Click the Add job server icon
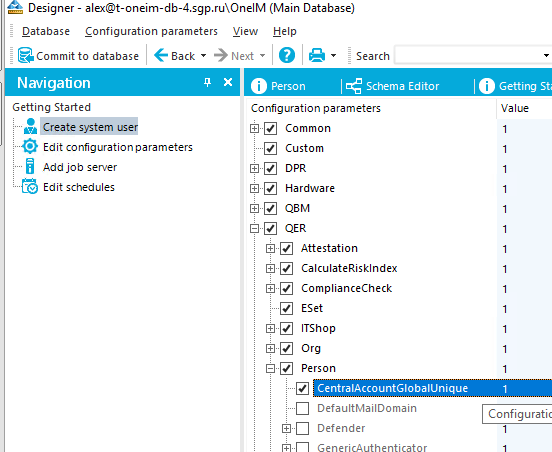This screenshot has width=552, height=452. pyautogui.click(x=30, y=166)
